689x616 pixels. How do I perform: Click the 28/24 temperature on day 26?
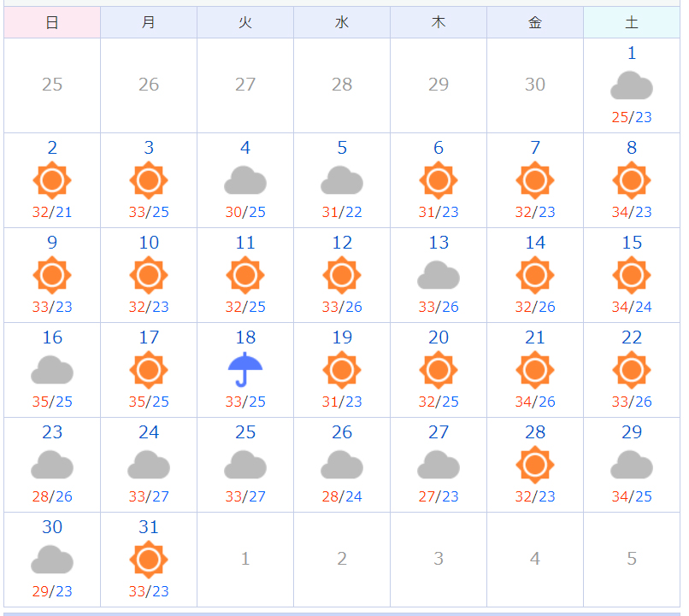point(342,496)
